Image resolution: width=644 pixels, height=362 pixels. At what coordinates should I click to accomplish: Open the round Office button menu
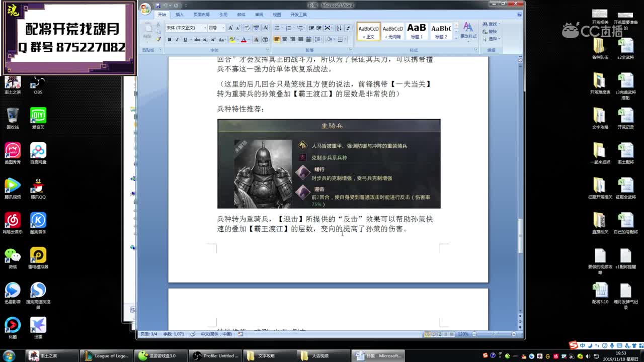point(145,9)
